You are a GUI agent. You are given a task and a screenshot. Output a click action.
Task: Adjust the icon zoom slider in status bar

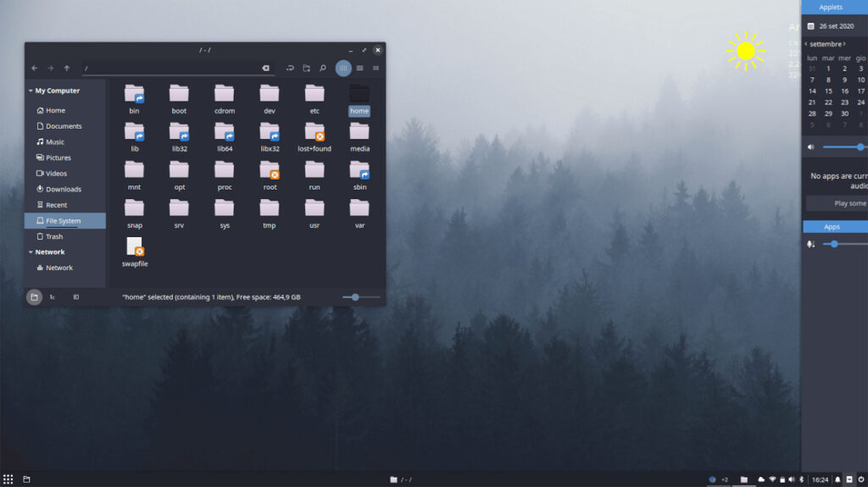coord(355,297)
